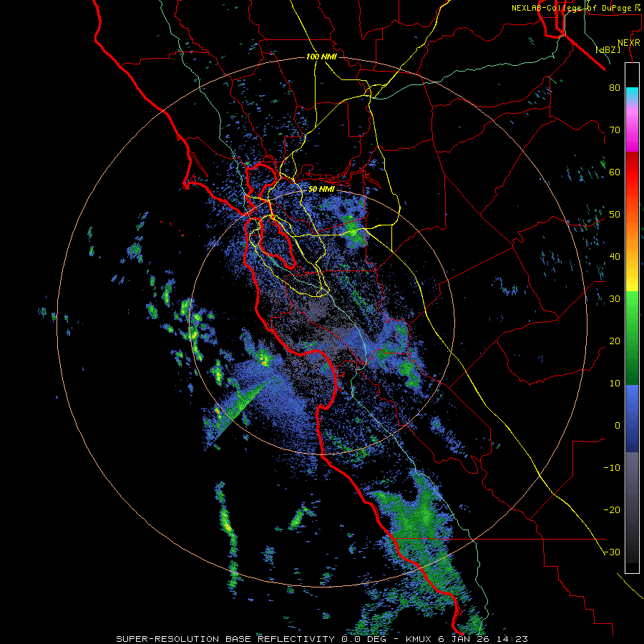Click the 100 NMI range ring label

coord(321,57)
